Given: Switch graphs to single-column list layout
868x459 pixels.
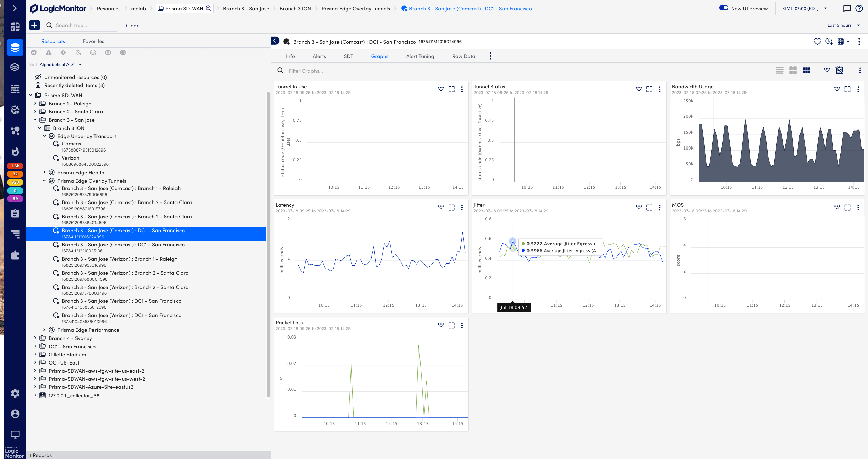Looking at the screenshot, I should (780, 70).
